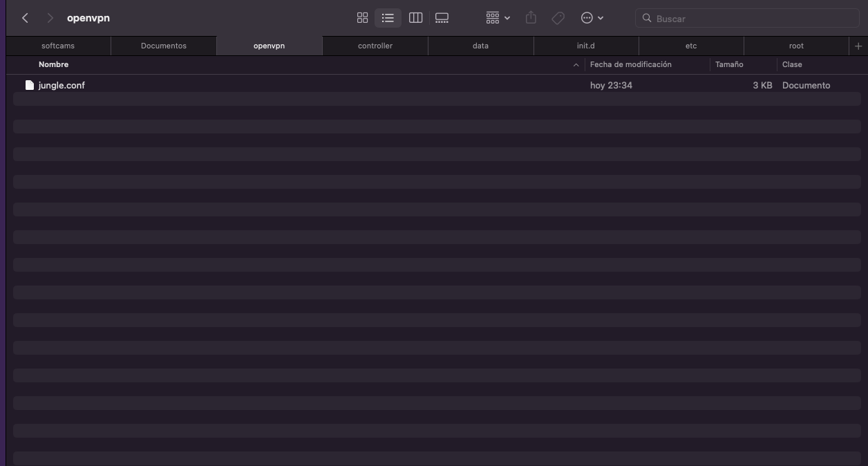The height and width of the screenshot is (466, 868).
Task: Toggle the sort direction arrow
Action: point(576,65)
